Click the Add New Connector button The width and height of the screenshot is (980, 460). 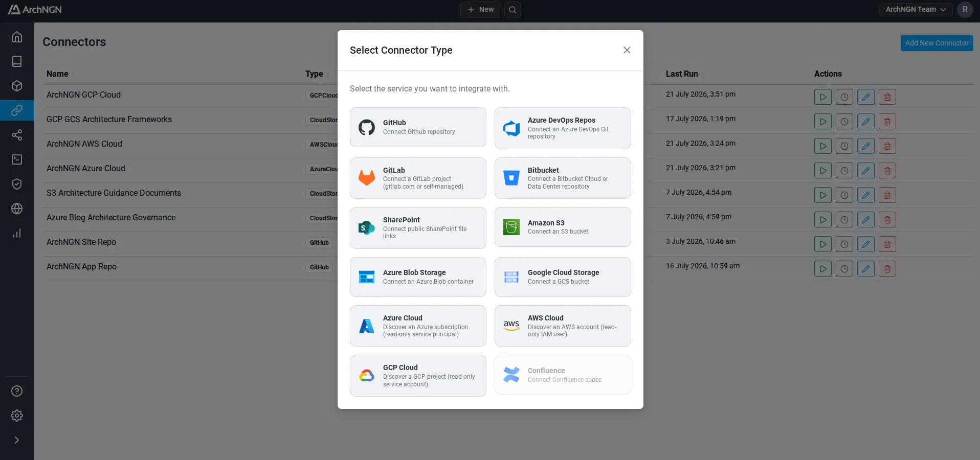pos(937,43)
